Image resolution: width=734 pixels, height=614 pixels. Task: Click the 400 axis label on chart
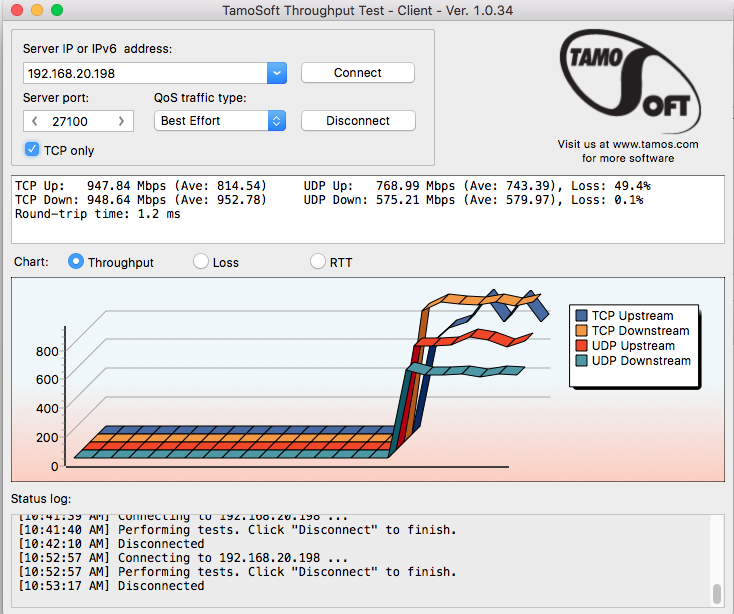[47, 409]
